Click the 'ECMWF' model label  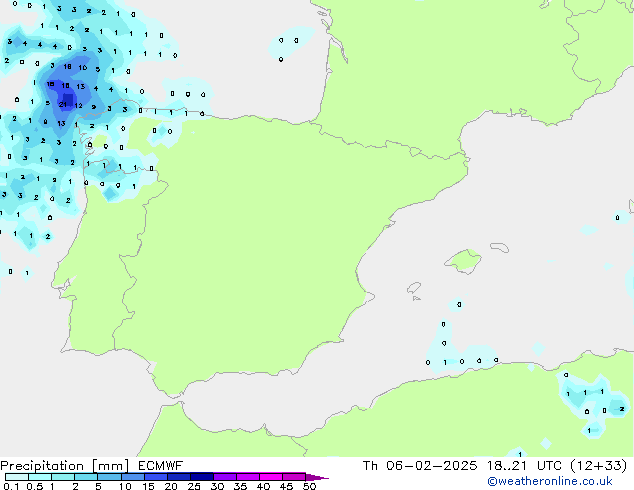[161, 465]
